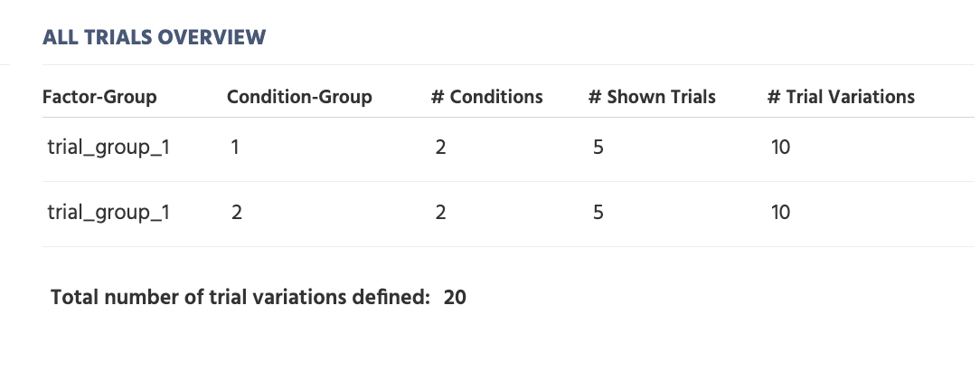Click the # Conditions value in second row
Image resolution: width=980 pixels, height=382 pixels.
(x=440, y=213)
